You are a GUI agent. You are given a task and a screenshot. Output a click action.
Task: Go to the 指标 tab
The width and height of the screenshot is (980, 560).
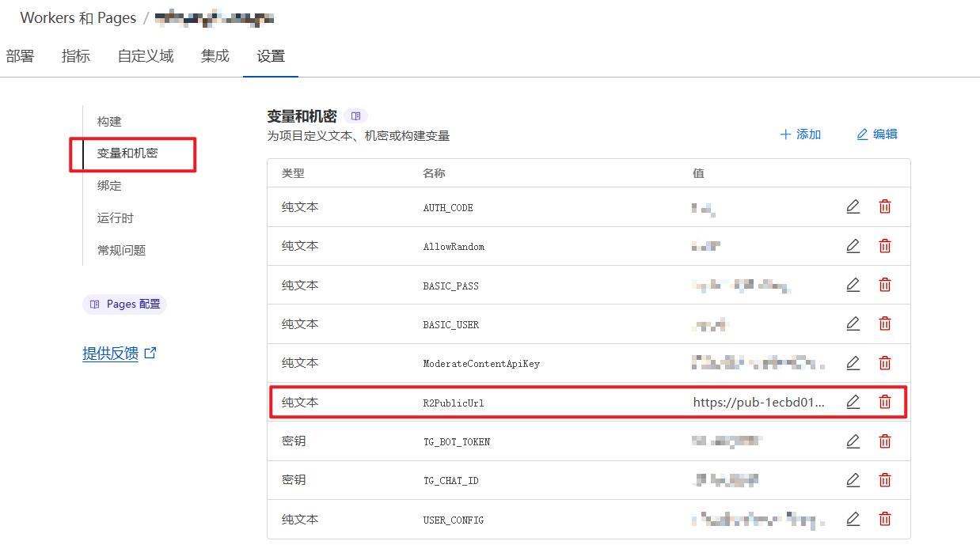(x=76, y=56)
